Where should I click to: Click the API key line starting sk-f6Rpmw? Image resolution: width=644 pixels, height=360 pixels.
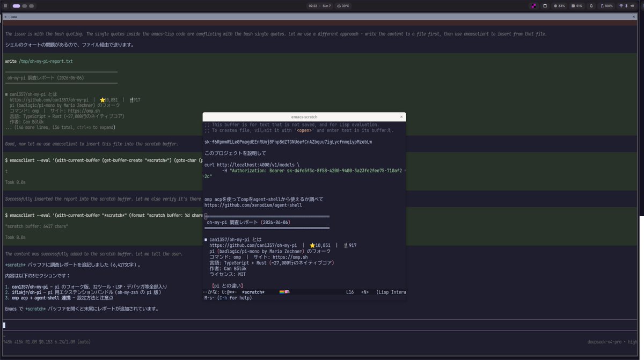pos(288,142)
